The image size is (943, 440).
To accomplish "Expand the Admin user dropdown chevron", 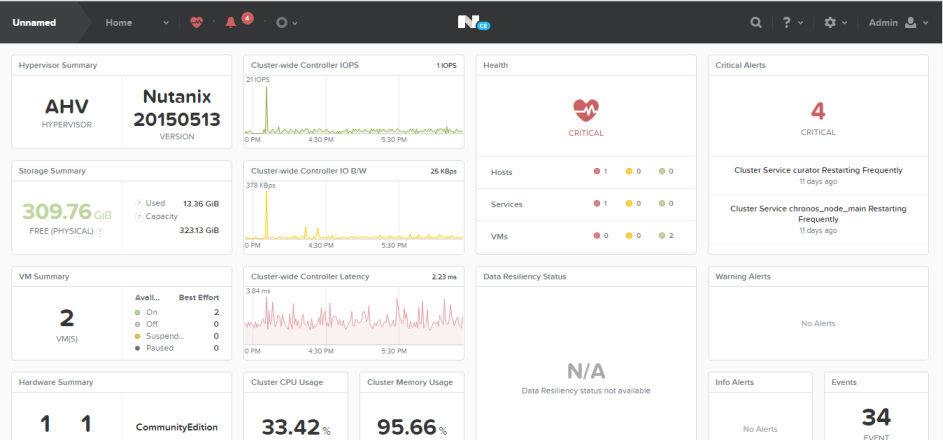I will [925, 23].
